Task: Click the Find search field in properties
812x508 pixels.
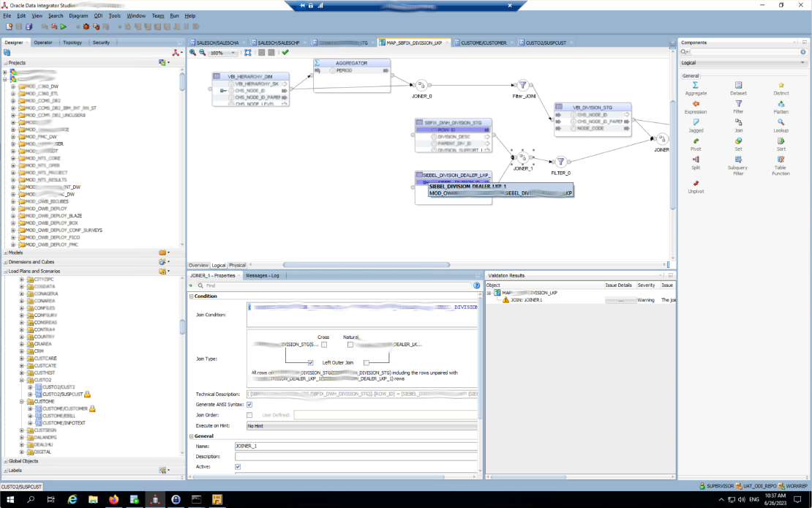Action: tap(338, 285)
